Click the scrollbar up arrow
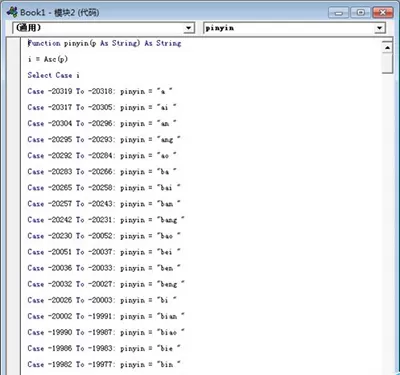 pos(387,48)
